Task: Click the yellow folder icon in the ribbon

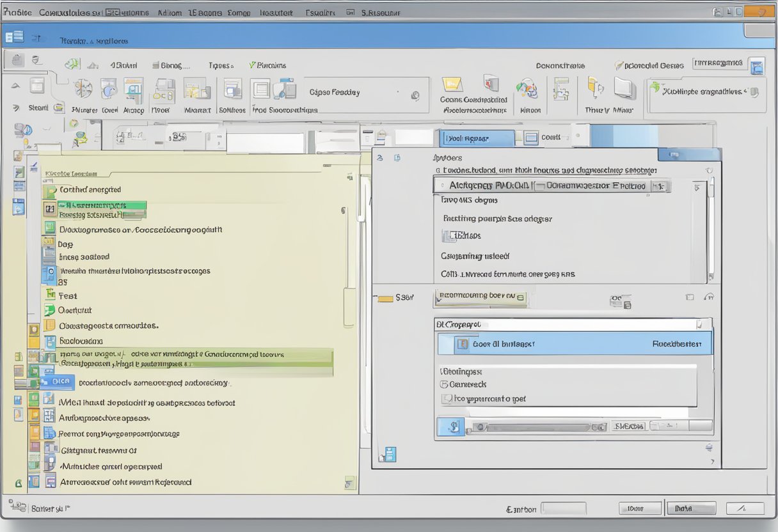Action: click(452, 84)
